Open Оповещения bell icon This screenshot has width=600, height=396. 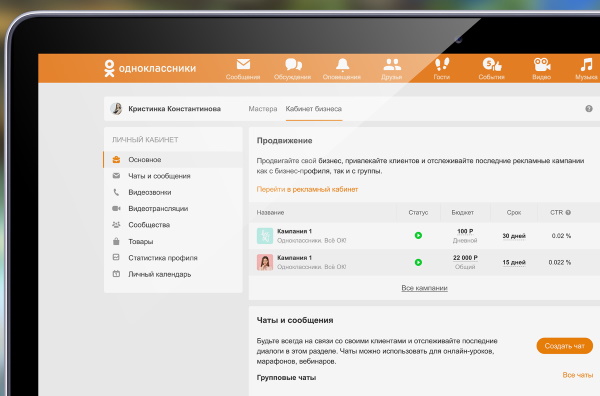click(342, 65)
